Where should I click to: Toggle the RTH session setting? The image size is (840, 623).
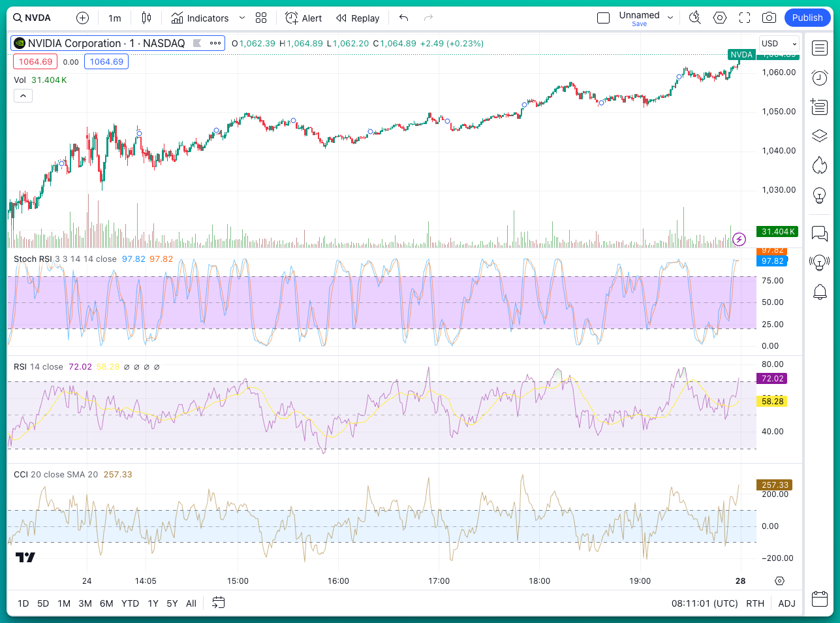pyautogui.click(x=755, y=603)
